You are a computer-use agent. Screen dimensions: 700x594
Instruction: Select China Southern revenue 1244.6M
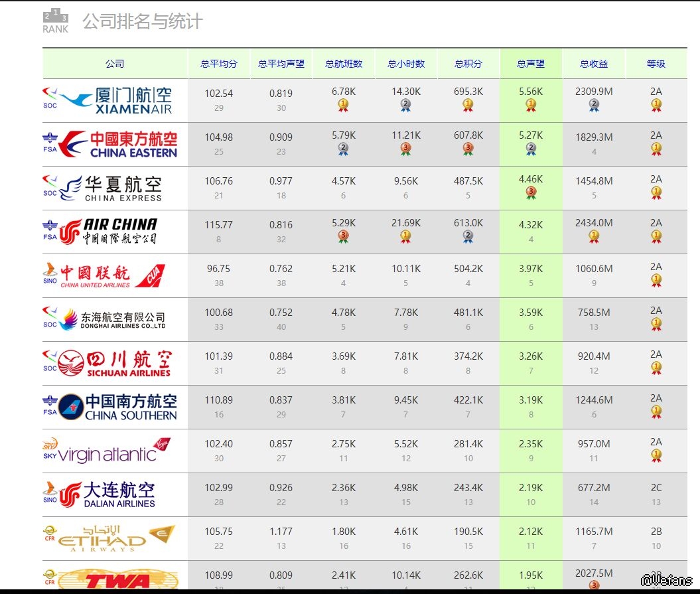[594, 400]
